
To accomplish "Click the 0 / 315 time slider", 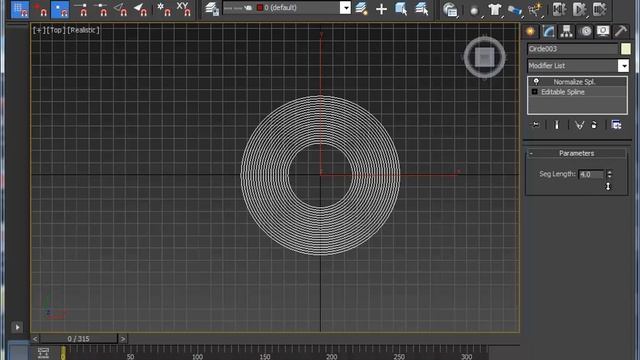I will [x=78, y=338].
